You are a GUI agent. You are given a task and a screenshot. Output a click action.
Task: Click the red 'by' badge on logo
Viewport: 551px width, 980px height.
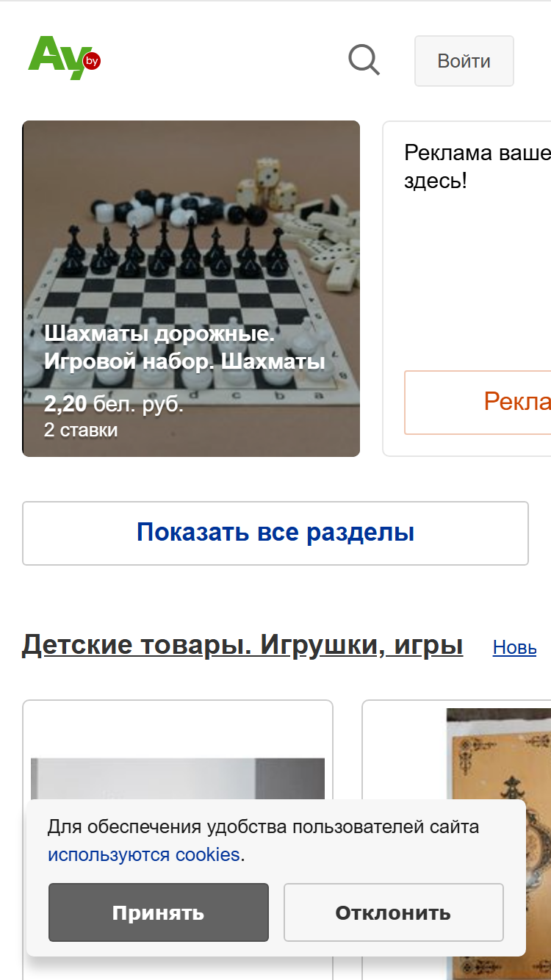(x=92, y=61)
